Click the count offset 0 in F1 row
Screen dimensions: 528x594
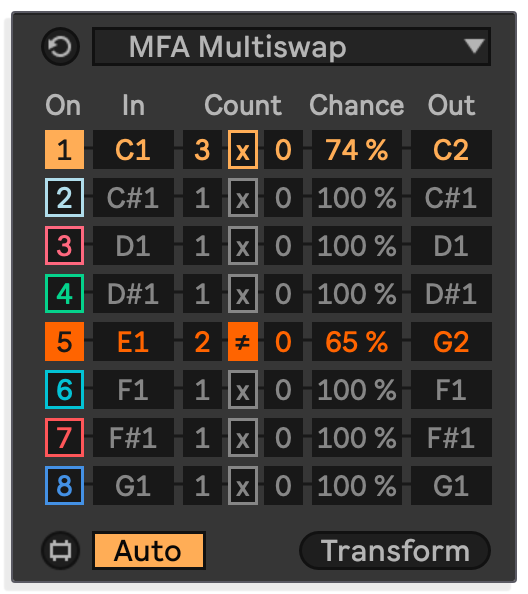(x=283, y=389)
